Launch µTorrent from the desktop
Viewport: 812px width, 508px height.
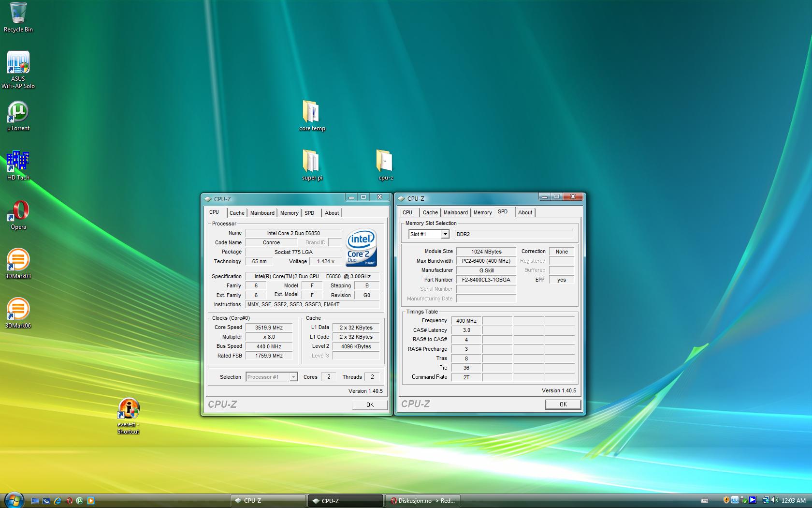[18, 116]
